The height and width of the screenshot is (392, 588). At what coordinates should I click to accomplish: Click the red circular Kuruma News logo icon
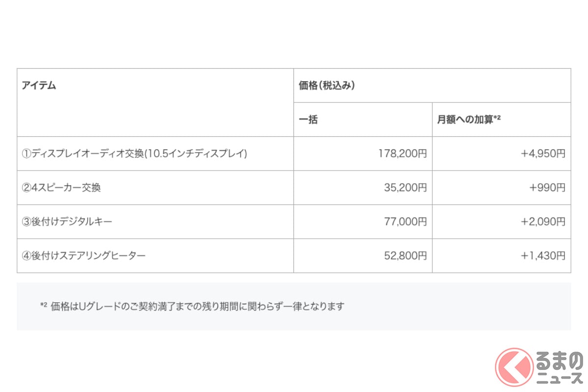click(514, 367)
